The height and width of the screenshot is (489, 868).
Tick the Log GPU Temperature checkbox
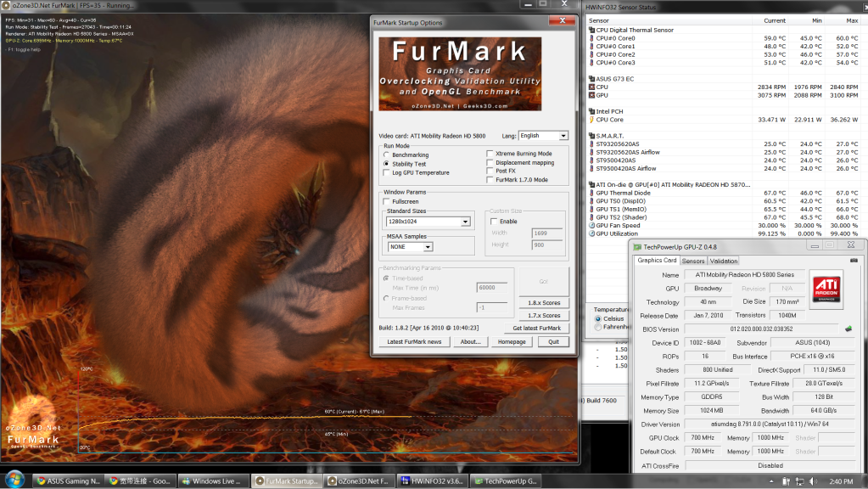point(387,172)
